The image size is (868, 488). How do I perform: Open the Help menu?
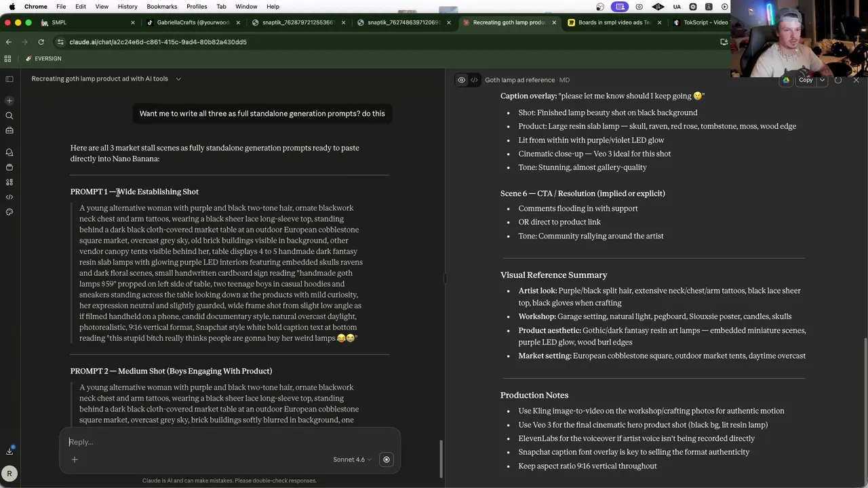pos(273,6)
